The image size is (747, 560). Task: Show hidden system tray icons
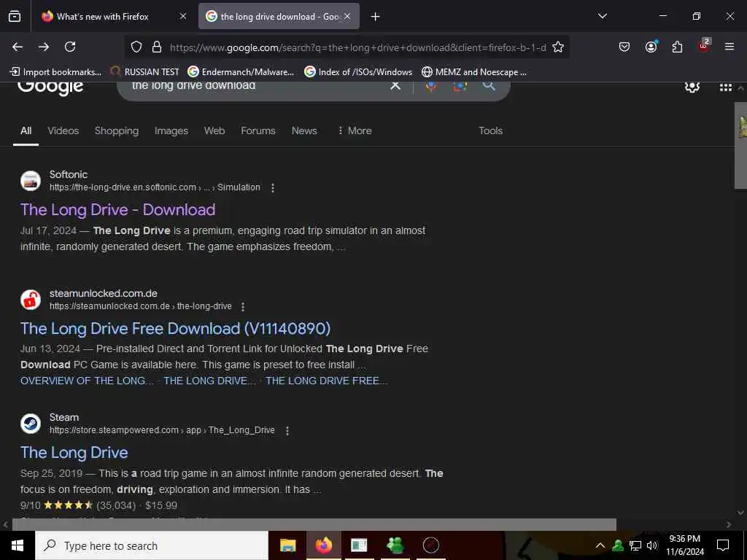[600, 545]
